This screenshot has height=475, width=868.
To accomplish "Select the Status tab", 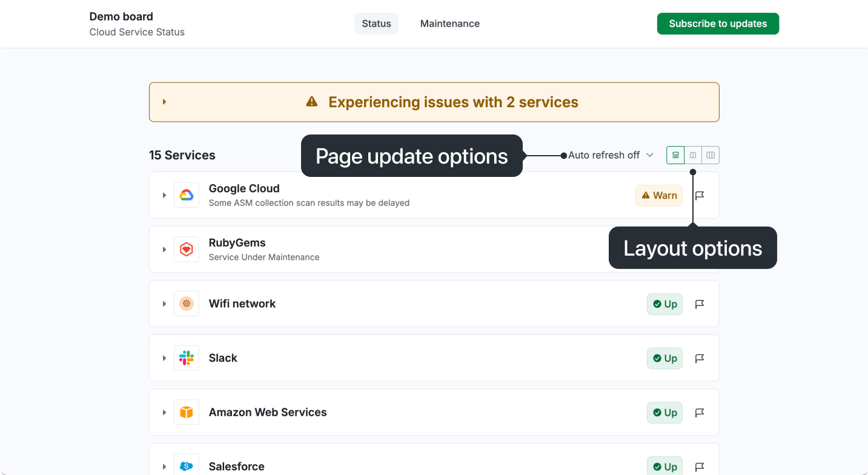I will 376,24.
